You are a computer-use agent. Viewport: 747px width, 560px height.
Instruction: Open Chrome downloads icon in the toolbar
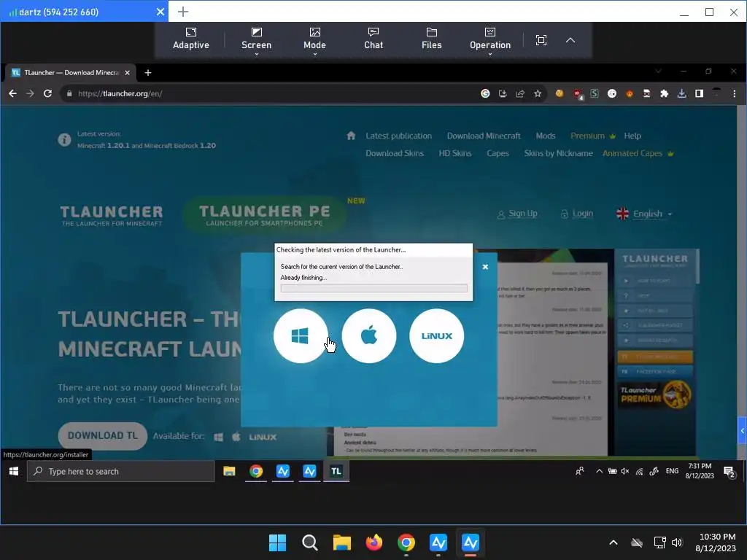tap(682, 93)
